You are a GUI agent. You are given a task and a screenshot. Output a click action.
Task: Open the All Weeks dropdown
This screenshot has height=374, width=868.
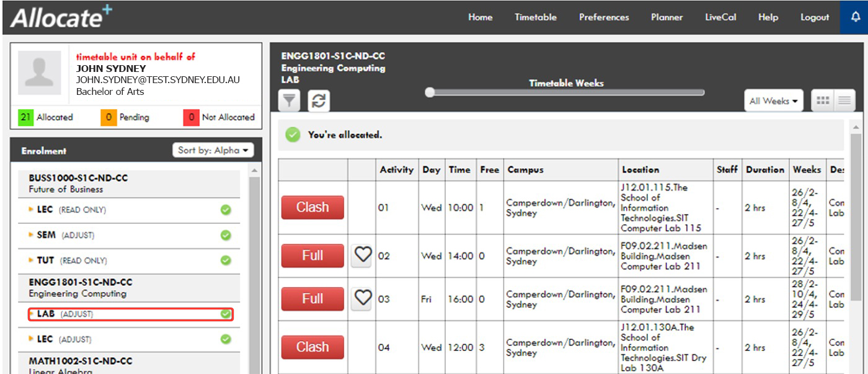tap(773, 100)
